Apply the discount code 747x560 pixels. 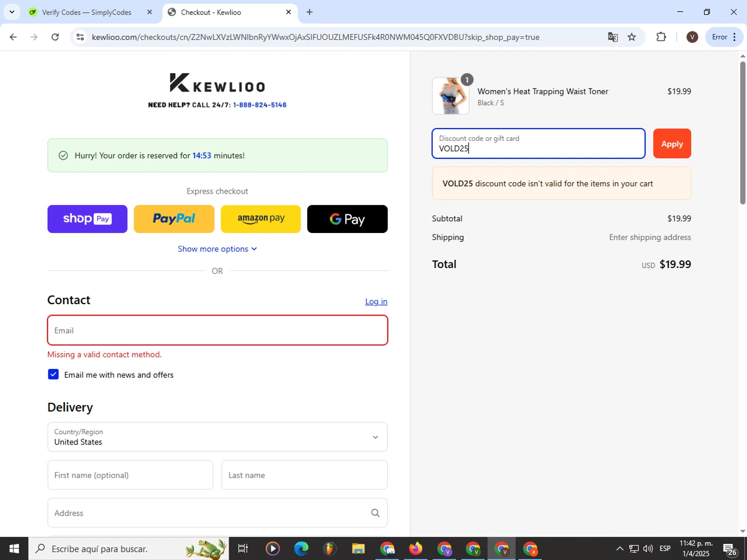click(672, 143)
